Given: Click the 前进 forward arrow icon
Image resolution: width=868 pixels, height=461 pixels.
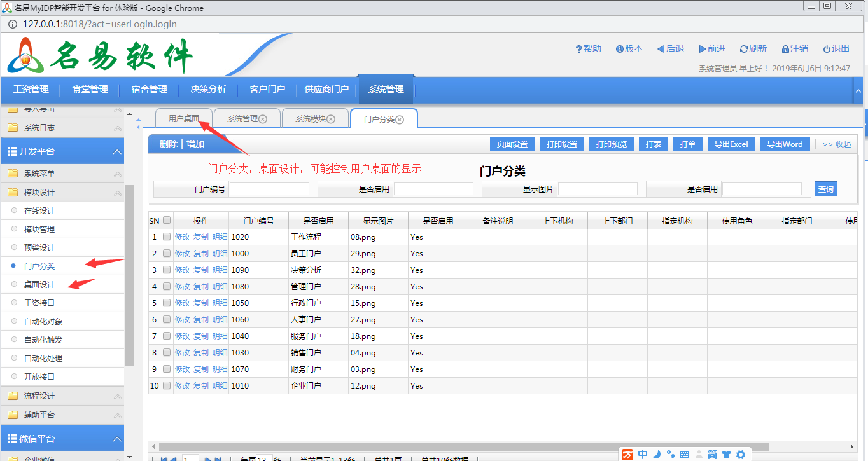Looking at the screenshot, I should click(702, 49).
